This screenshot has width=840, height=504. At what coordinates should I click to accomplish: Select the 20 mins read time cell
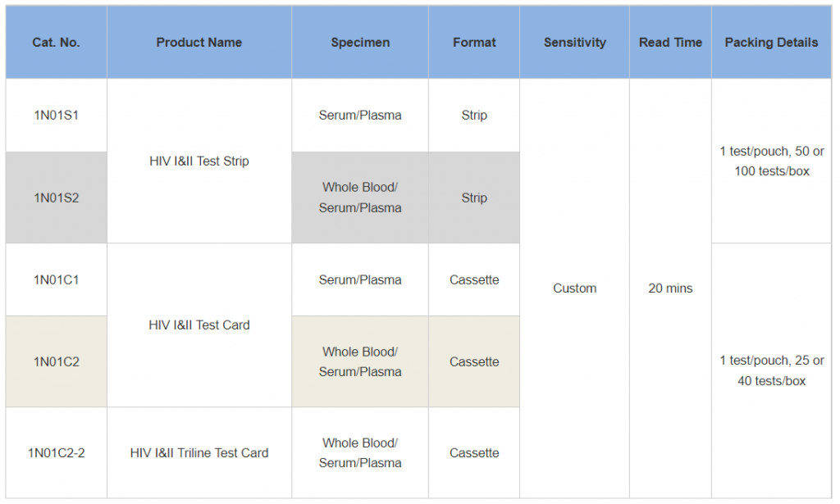tap(670, 288)
